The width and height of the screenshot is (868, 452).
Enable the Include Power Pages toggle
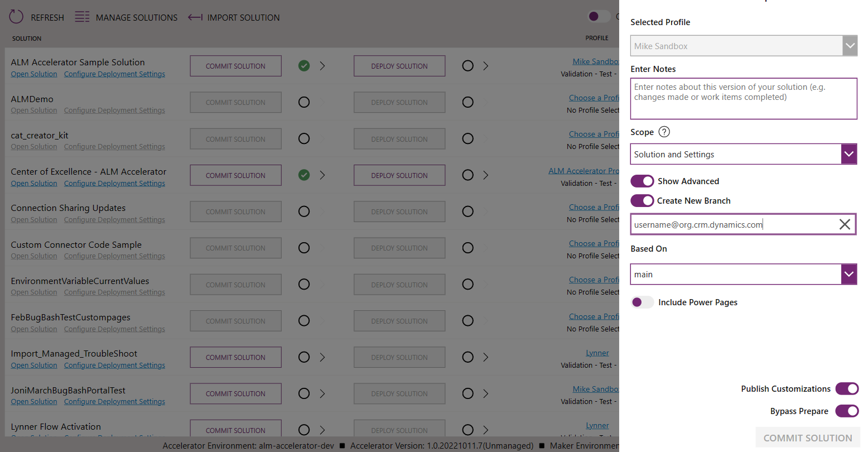(642, 302)
